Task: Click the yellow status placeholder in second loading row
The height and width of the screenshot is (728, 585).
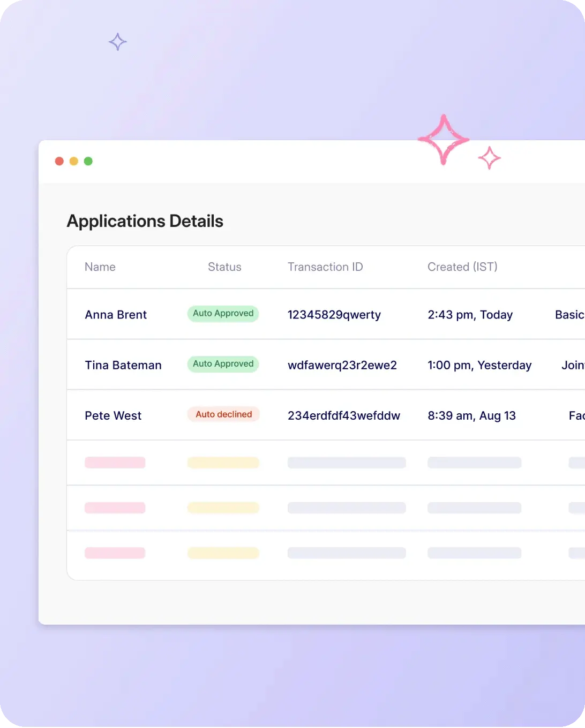Action: [223, 507]
